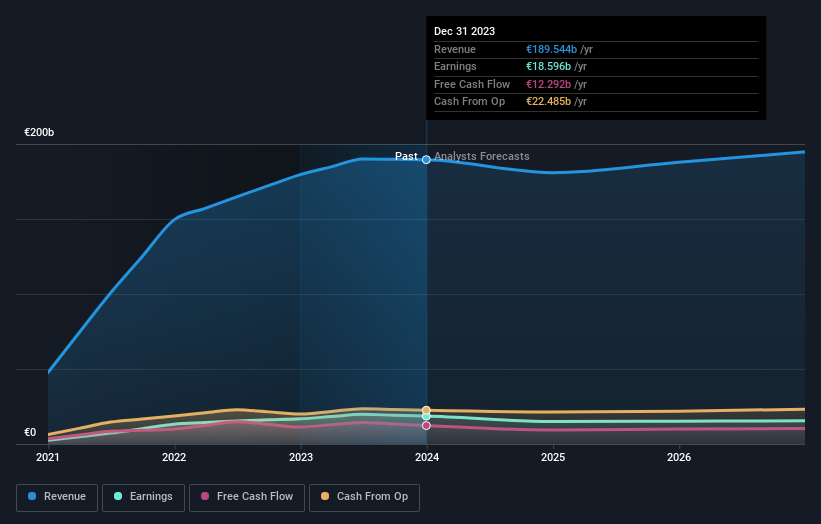Toggle the Free Cash Flow legend series
This screenshot has height=524, width=821.
tap(247, 497)
